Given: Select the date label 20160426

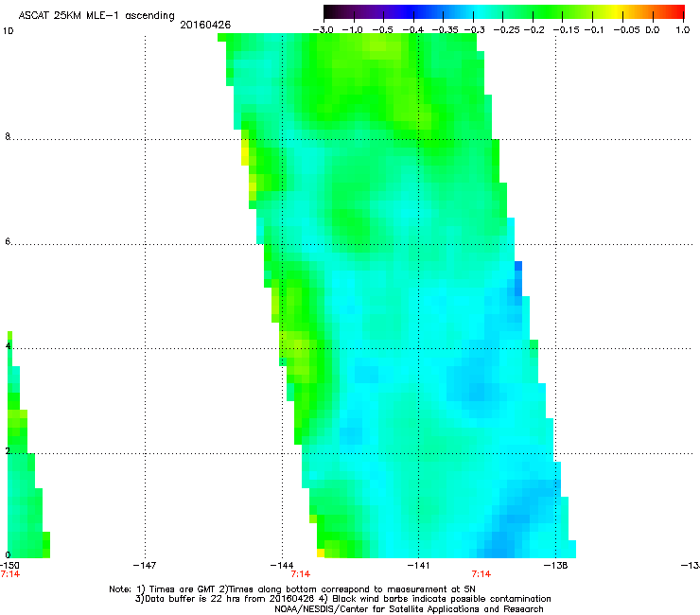Looking at the screenshot, I should 205,25.
